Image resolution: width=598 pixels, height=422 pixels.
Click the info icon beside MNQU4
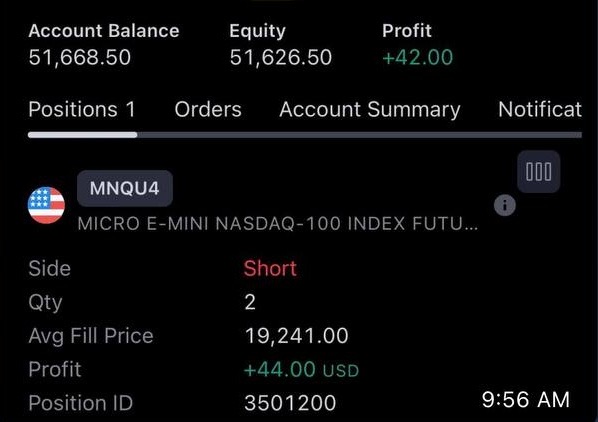[x=505, y=205]
